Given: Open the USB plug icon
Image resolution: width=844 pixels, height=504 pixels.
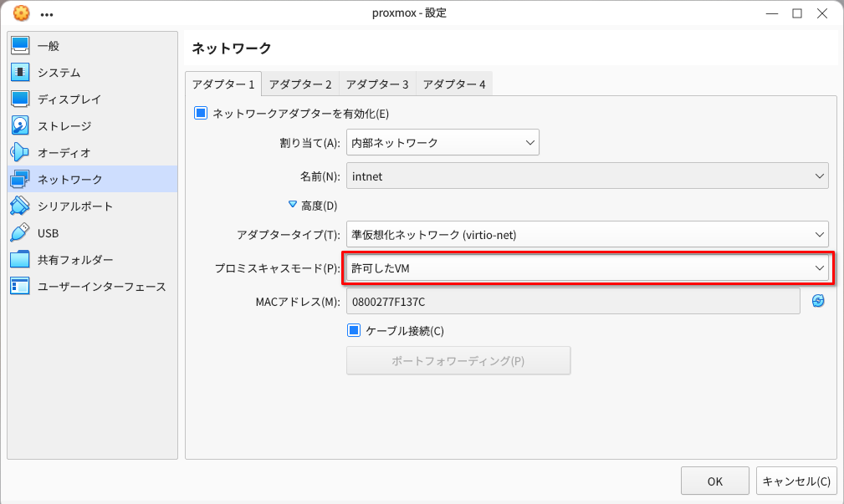Looking at the screenshot, I should pyautogui.click(x=20, y=233).
